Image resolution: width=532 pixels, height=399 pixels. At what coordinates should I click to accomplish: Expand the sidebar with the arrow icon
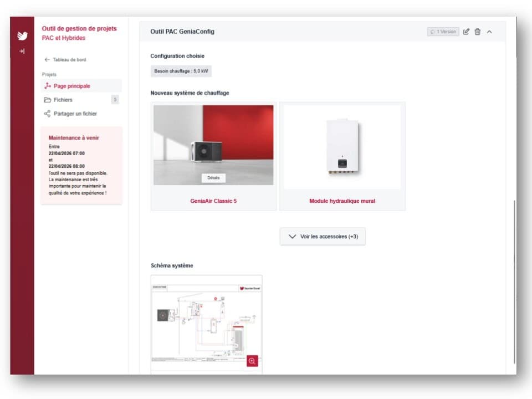(x=22, y=51)
